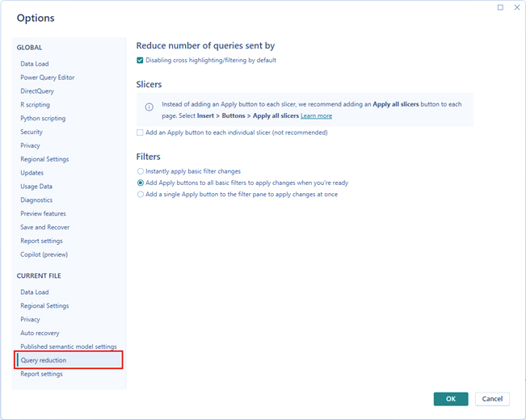Follow the Learn more link
The height and width of the screenshot is (420, 526).
(x=317, y=115)
